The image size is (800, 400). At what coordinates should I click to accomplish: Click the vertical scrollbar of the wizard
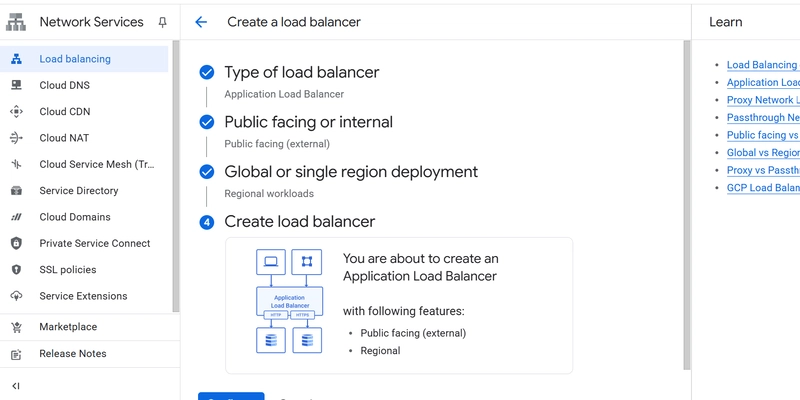coord(686,200)
